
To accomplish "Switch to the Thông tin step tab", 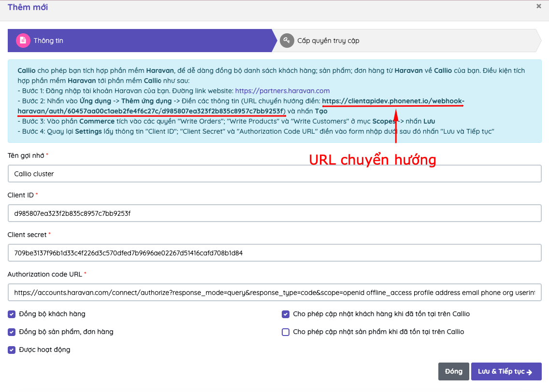I will tap(48, 41).
